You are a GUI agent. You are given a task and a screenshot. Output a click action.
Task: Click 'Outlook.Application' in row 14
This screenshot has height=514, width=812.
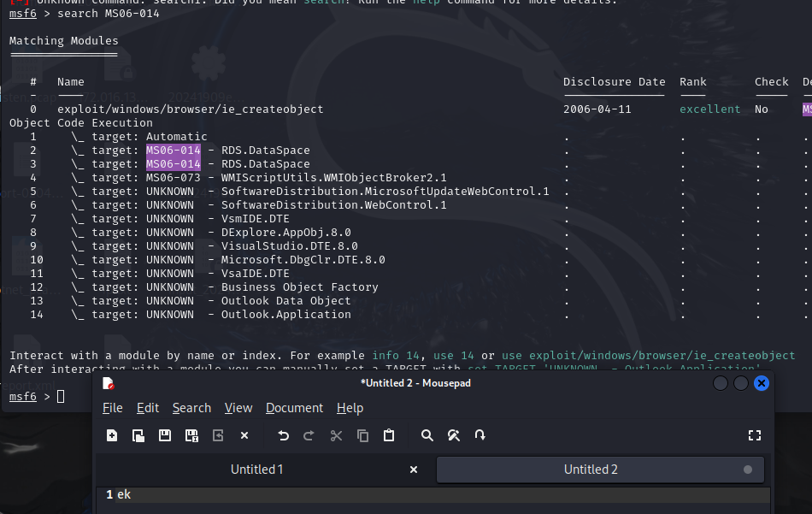click(x=285, y=315)
